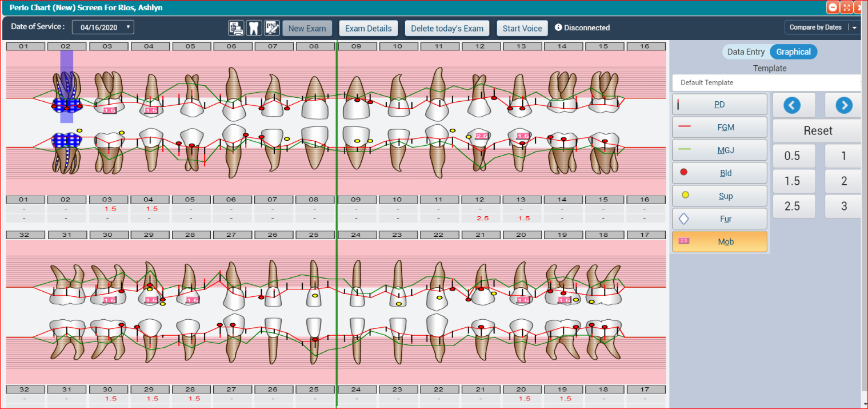The width and height of the screenshot is (868, 409).
Task: Click the Disconnected status text
Action: click(587, 27)
